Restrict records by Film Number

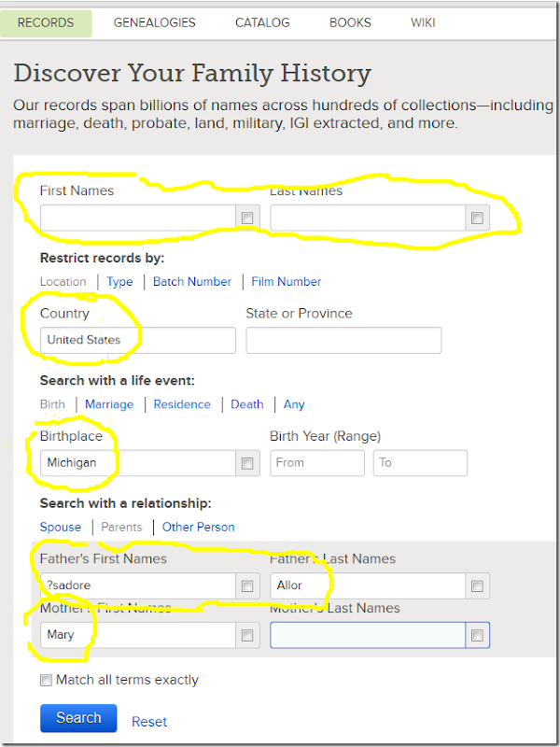click(286, 281)
